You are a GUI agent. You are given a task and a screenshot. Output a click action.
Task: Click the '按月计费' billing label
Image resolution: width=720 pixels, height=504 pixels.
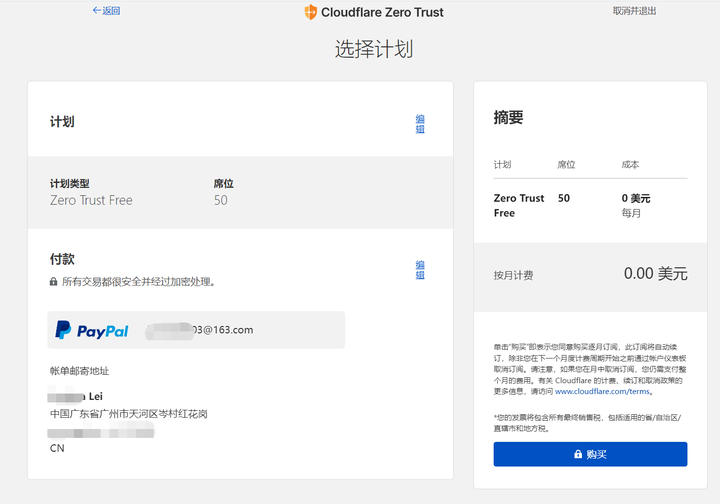click(513, 275)
